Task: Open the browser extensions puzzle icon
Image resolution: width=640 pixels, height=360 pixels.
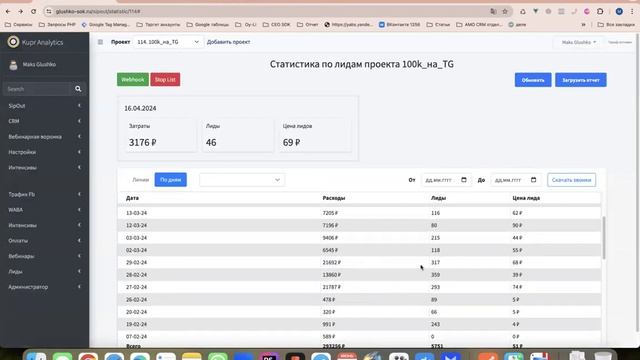Action: tap(600, 11)
